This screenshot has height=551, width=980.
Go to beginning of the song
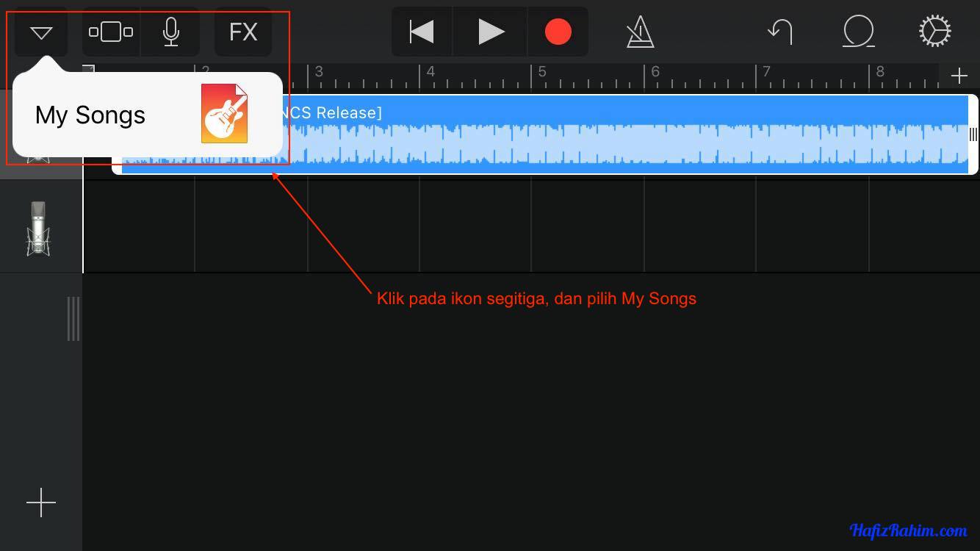422,32
